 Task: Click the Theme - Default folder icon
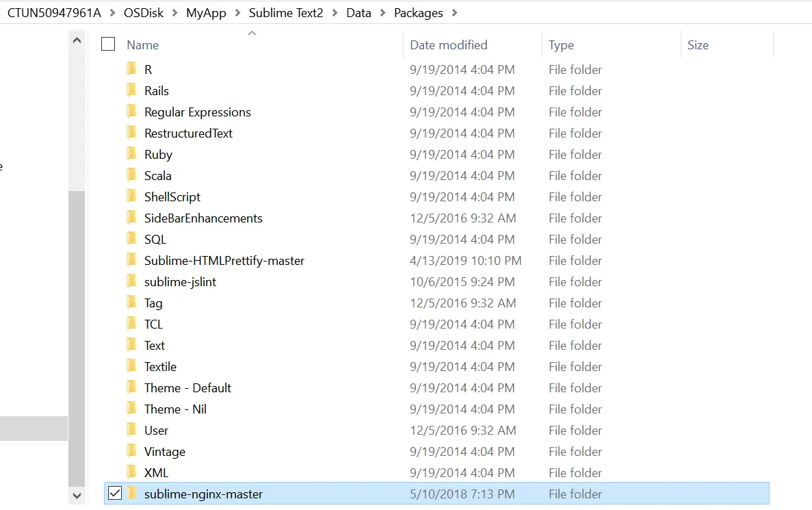click(131, 387)
